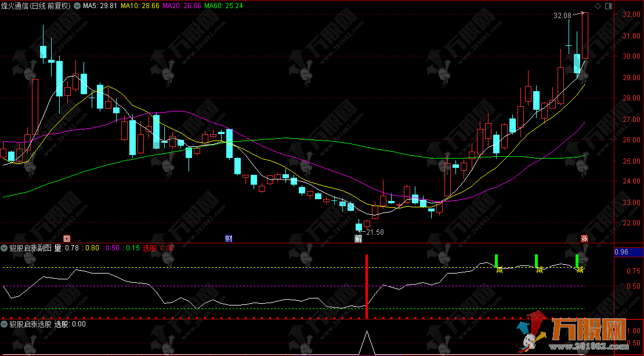Open the main chart MA indicator dropdown
This screenshot has width=644, height=356.
point(78,5)
